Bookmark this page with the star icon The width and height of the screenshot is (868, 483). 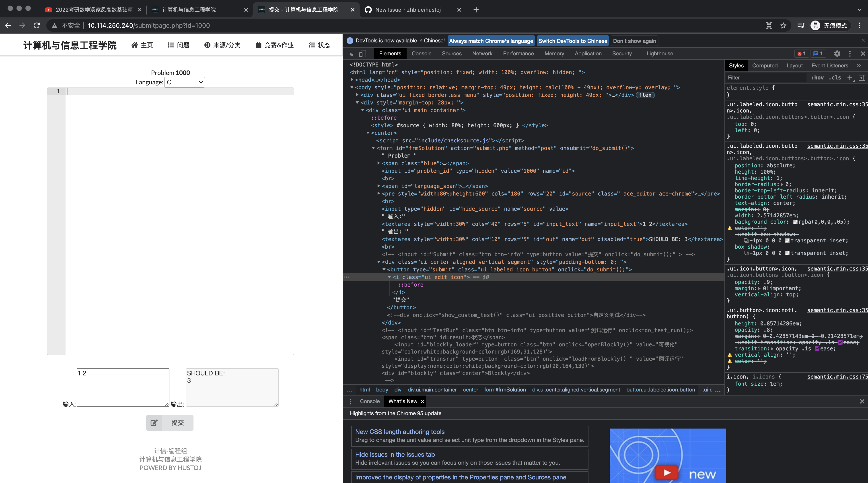pos(783,26)
